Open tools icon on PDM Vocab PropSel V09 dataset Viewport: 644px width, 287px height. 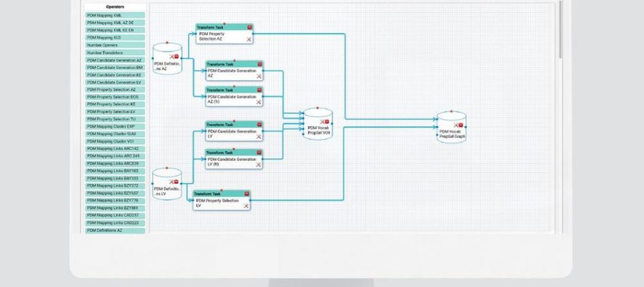click(x=322, y=121)
